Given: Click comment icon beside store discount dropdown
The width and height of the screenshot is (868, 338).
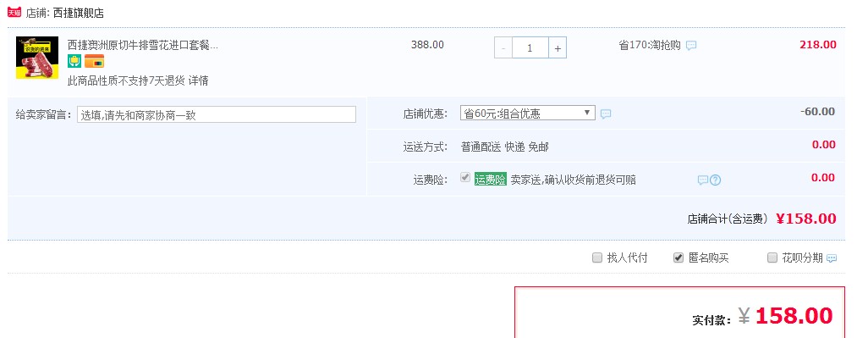Looking at the screenshot, I should click(606, 114).
